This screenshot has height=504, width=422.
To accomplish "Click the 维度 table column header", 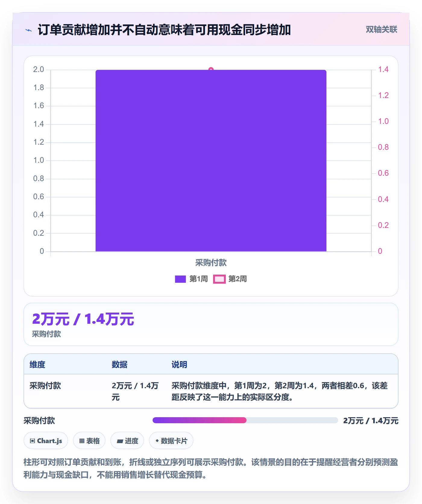I will [x=37, y=364].
